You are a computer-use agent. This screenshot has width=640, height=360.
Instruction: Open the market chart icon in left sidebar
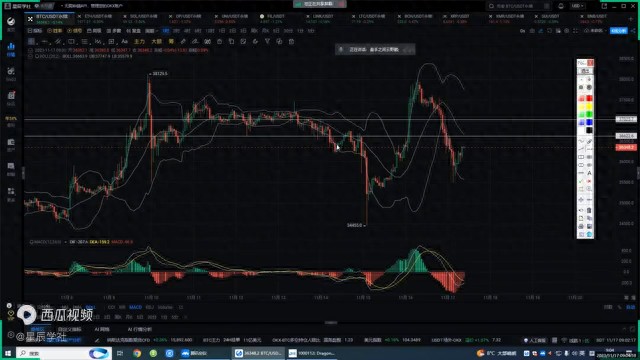pyautogui.click(x=11, y=49)
